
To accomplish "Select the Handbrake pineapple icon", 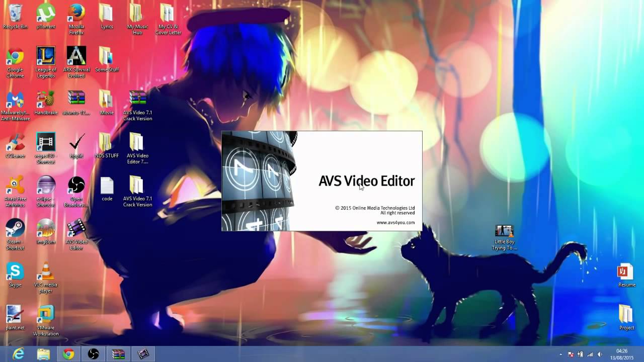I will [x=46, y=103].
